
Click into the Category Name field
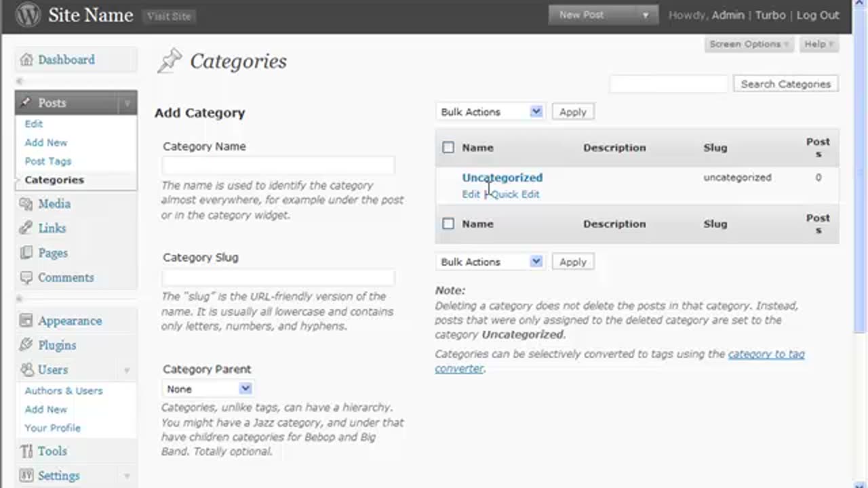[278, 165]
